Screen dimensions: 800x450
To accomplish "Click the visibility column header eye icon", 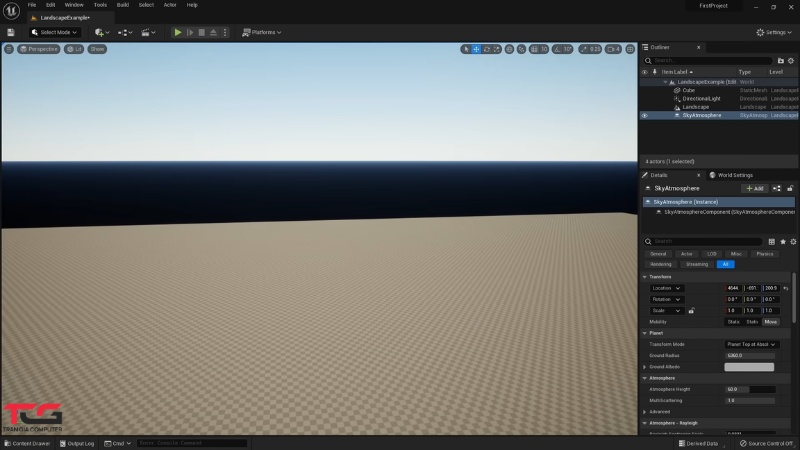I will (644, 72).
